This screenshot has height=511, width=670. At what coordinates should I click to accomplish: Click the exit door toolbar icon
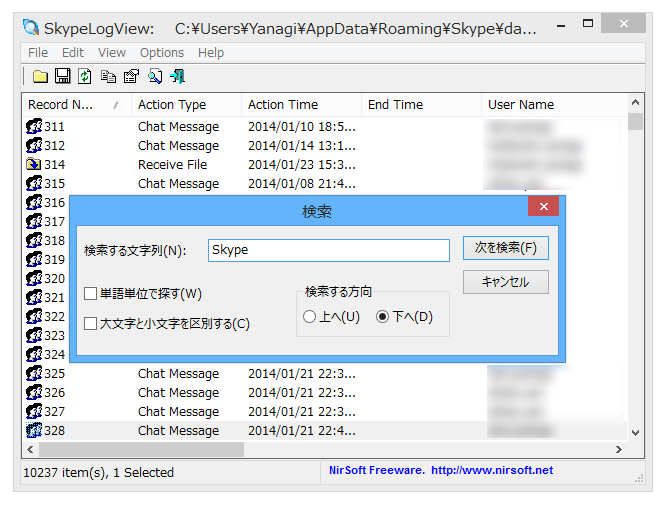point(177,76)
